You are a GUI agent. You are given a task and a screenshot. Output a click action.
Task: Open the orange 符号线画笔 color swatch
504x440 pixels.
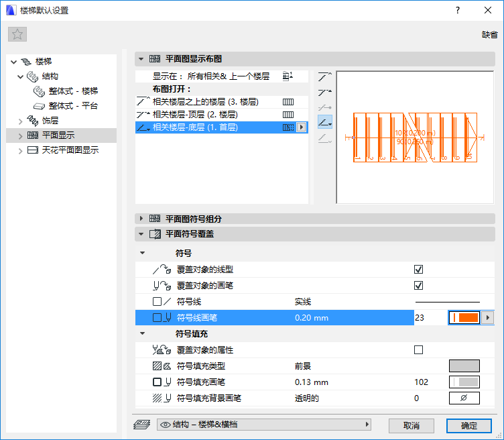(x=464, y=317)
